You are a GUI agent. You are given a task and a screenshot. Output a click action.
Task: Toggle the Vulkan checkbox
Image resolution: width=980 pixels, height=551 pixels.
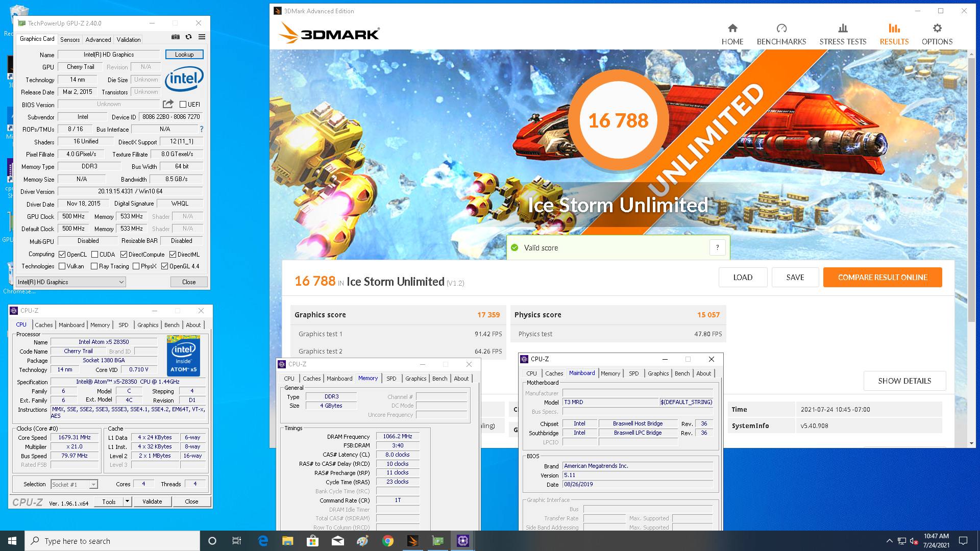point(62,266)
